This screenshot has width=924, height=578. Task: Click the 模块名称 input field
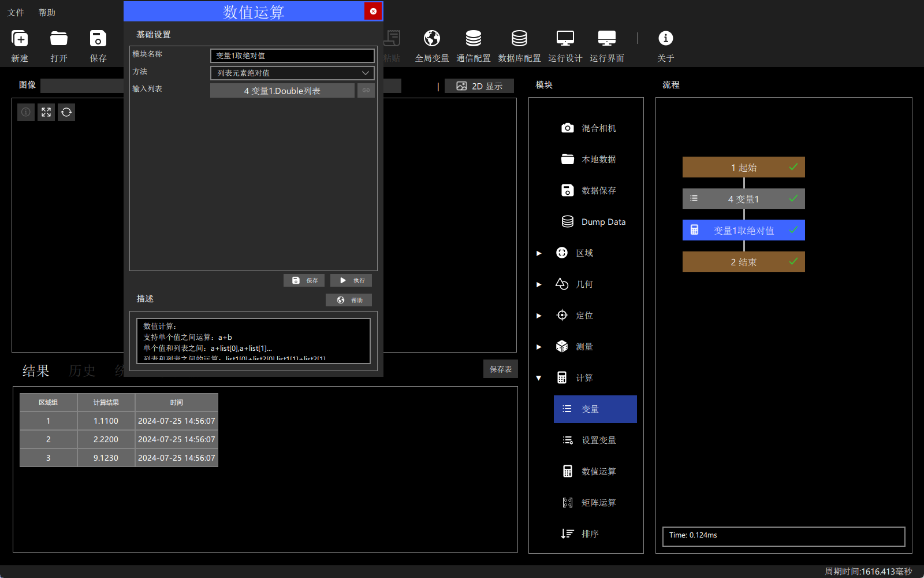(292, 55)
